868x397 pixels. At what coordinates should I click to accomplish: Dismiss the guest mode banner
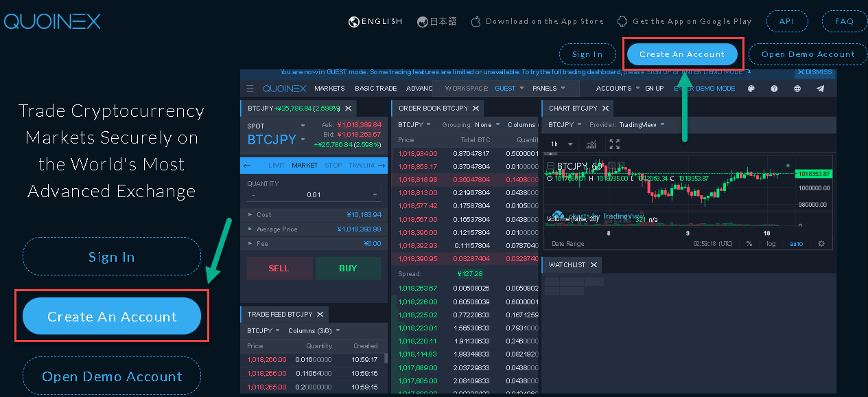(814, 72)
